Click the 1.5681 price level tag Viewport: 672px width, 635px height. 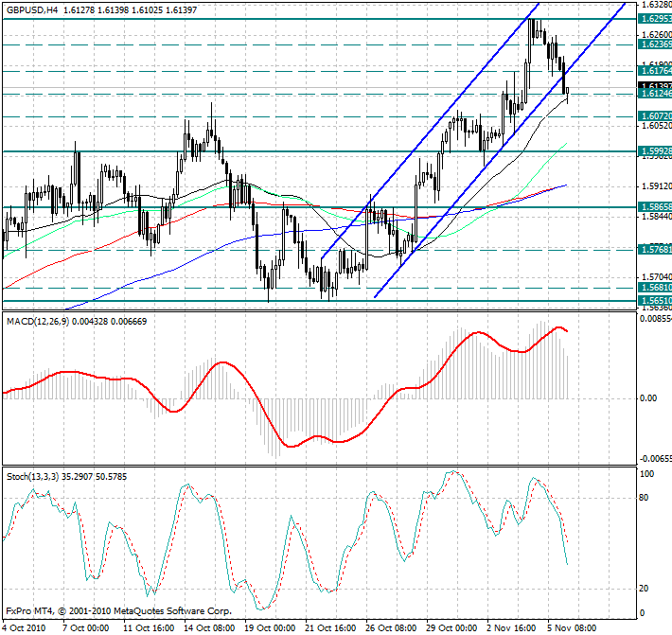655,288
